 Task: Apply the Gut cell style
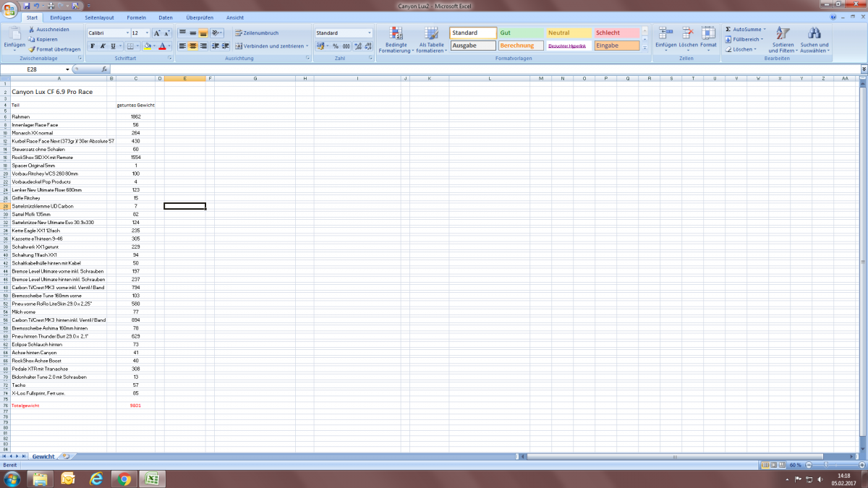pyautogui.click(x=521, y=33)
